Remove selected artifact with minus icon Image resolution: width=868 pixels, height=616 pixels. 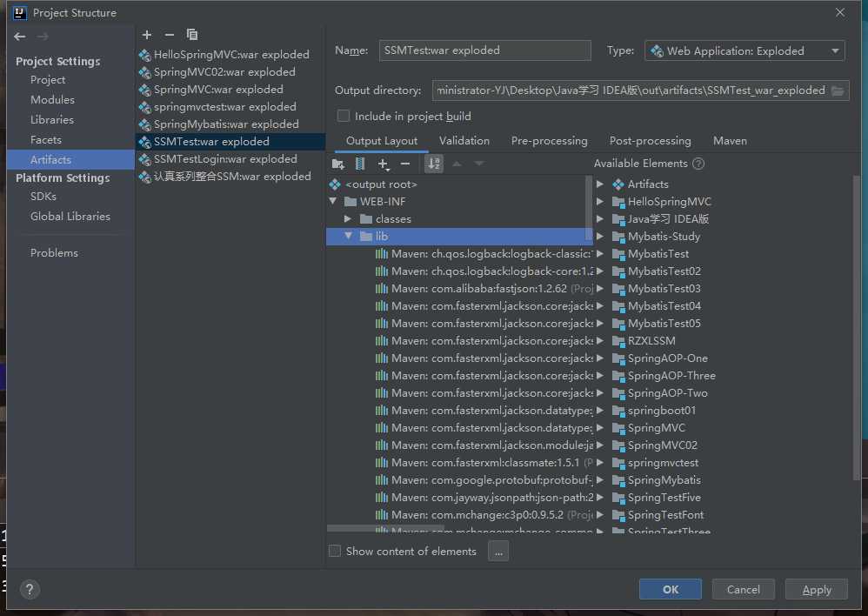[x=170, y=35]
